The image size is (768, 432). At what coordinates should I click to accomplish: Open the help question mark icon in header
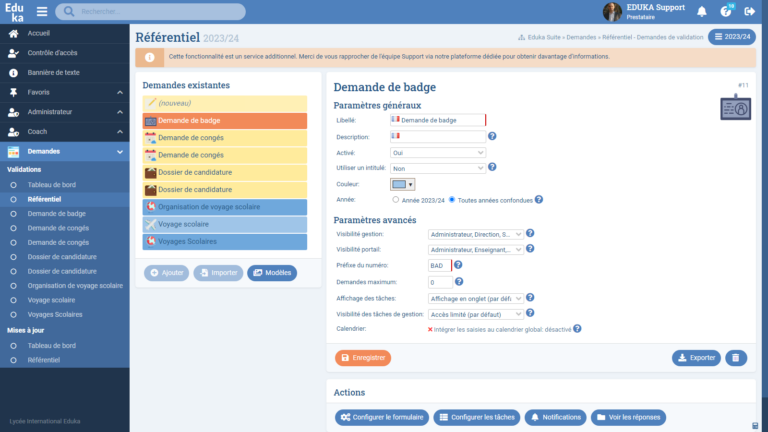(x=726, y=11)
